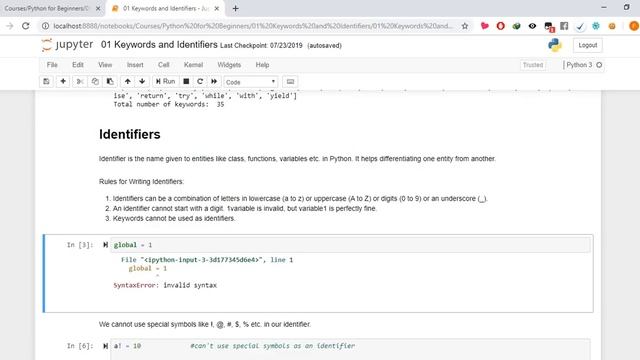Click the pink heart extension icon

[x=484, y=26]
